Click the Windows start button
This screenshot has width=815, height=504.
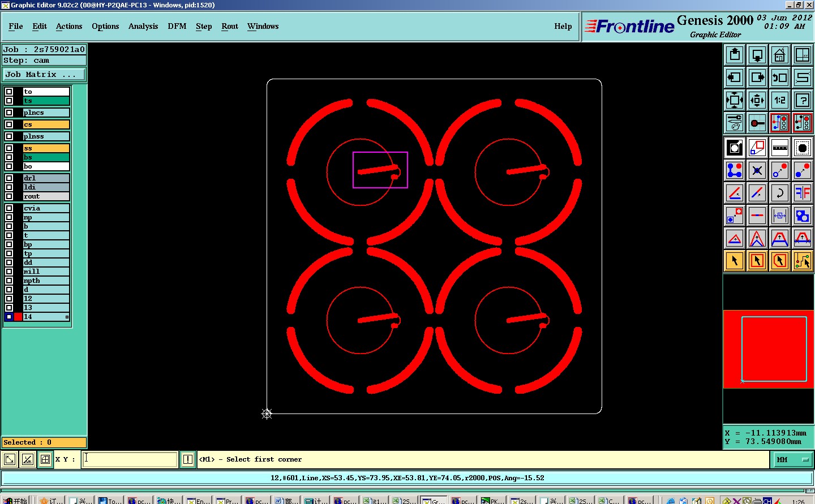pos(15,501)
